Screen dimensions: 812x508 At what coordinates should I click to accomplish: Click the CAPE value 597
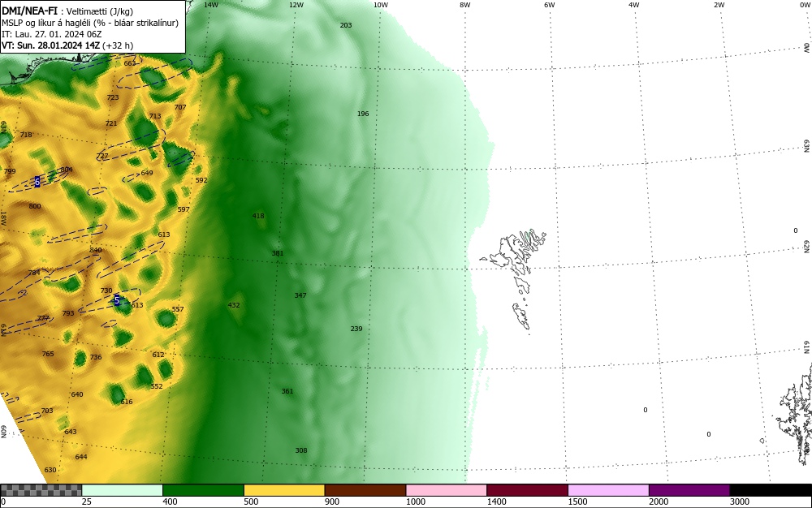184,209
